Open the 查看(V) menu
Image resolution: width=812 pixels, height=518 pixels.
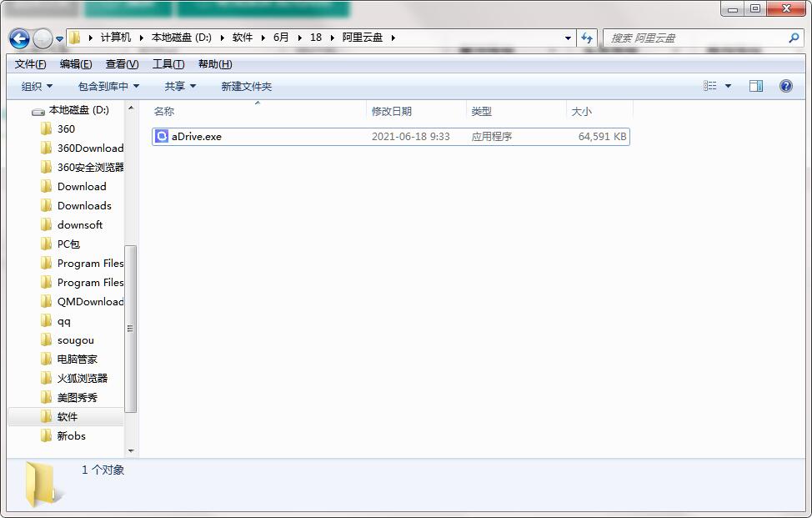click(122, 63)
